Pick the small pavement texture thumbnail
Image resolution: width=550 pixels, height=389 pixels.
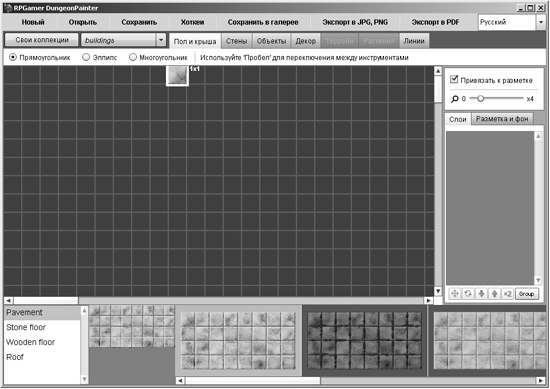tap(132, 326)
